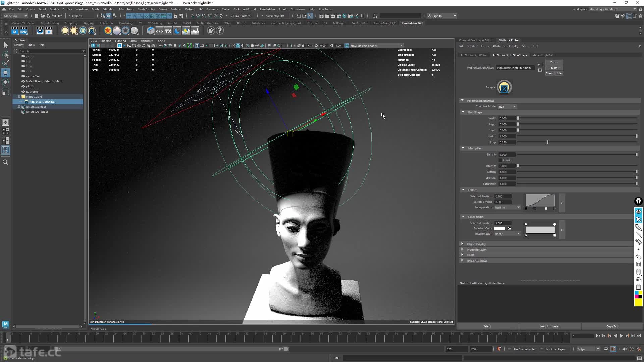Toggle the Invert checkbox under Multiplier
Screen dimensions: 644x362
pos(500,160)
